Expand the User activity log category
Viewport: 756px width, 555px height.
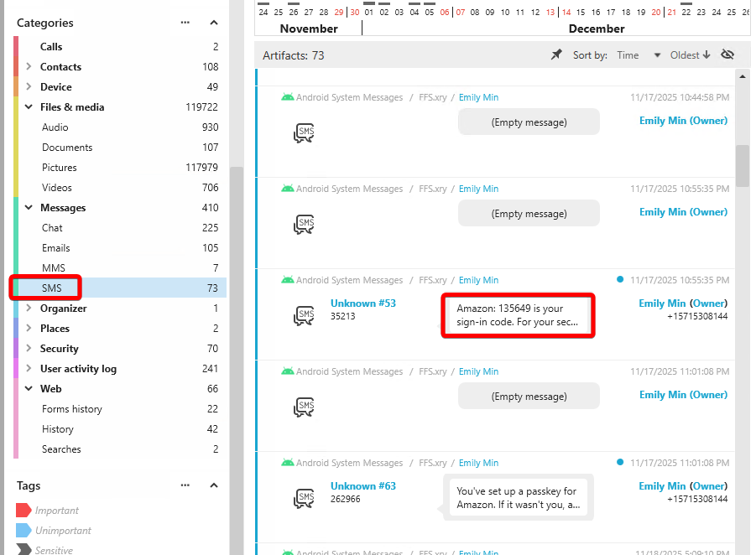(x=29, y=369)
